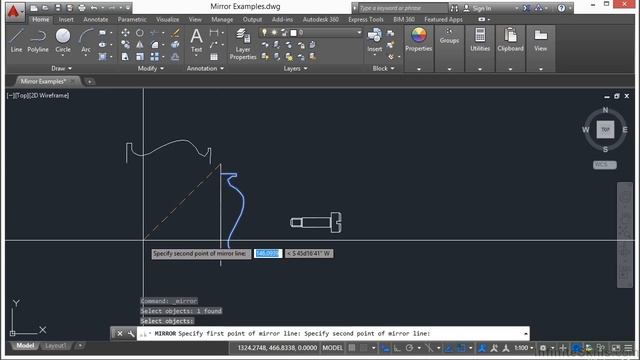Select the Polyline tool
This screenshot has width=640, height=360.
click(38, 40)
